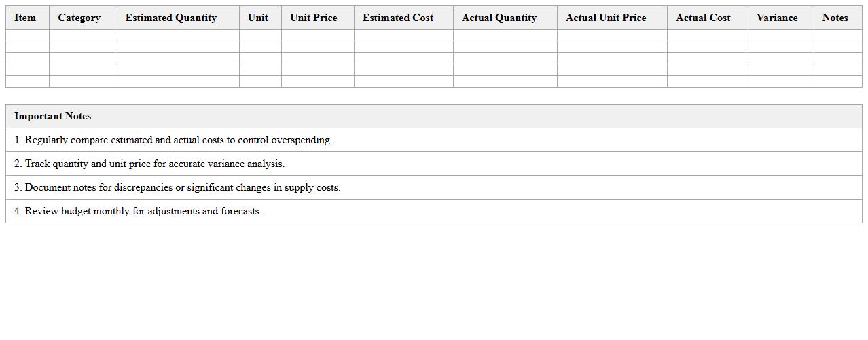
Task: Click the first empty Estimated Cost cell
Action: pyautogui.click(x=403, y=35)
